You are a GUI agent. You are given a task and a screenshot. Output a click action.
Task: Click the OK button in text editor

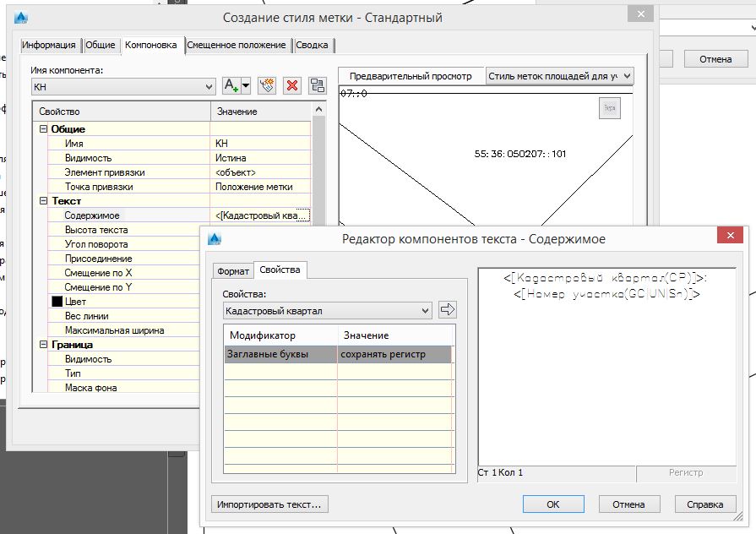(x=553, y=504)
